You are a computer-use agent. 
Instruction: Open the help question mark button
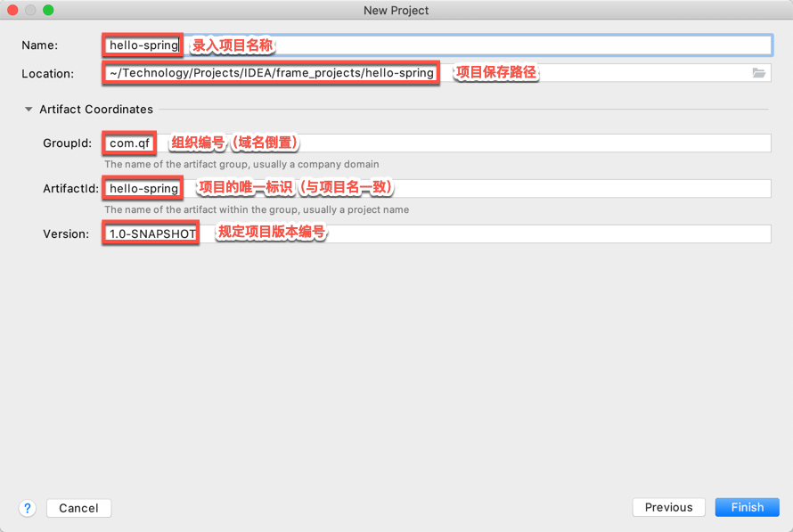click(x=28, y=508)
